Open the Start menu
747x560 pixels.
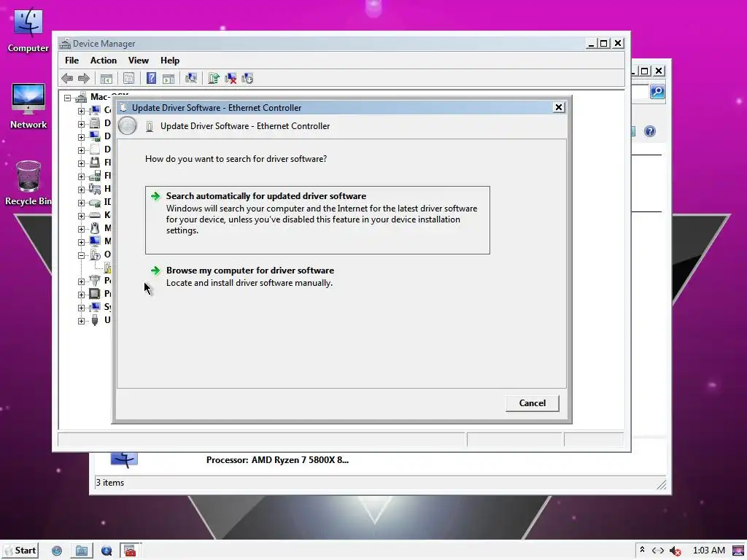tap(20, 551)
